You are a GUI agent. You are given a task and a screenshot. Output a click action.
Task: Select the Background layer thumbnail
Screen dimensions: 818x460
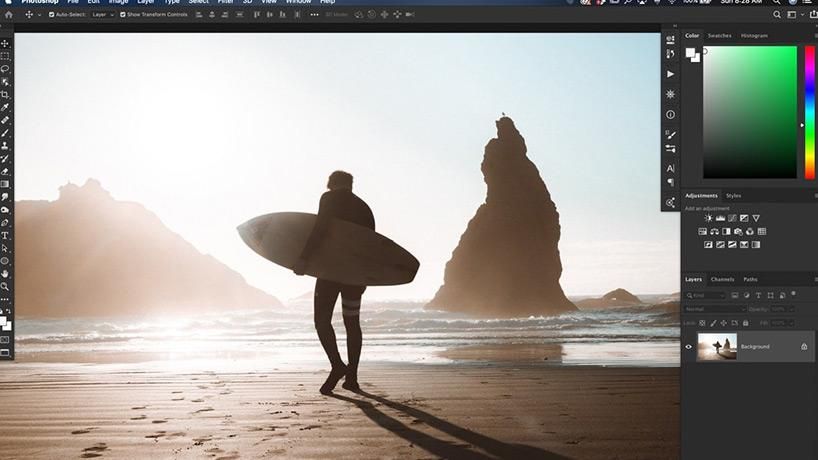coord(717,347)
